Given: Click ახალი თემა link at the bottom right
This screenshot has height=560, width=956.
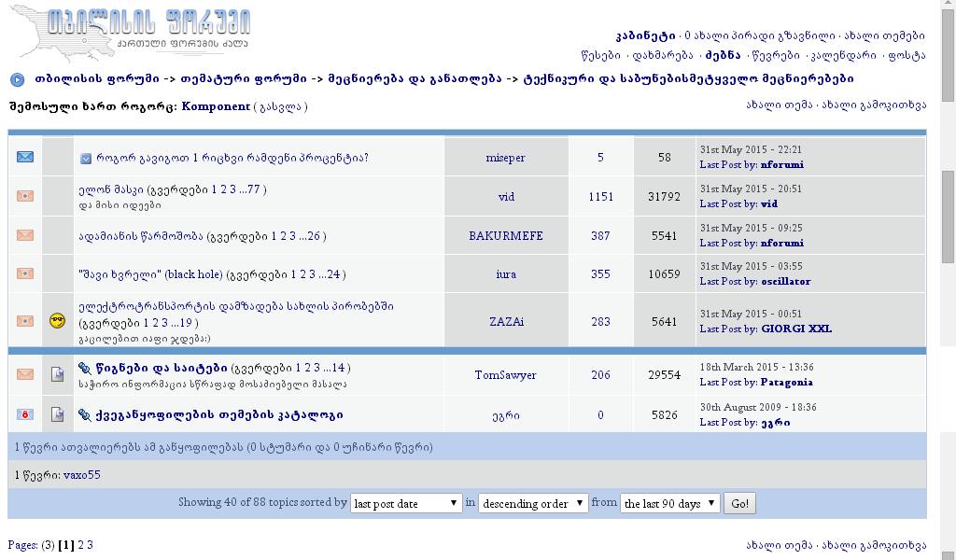Looking at the screenshot, I should coord(780,545).
